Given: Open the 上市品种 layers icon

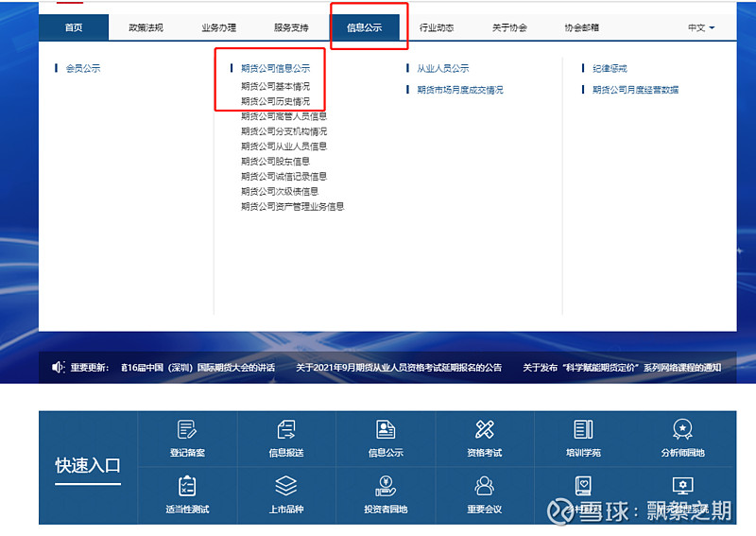Looking at the screenshot, I should [x=286, y=486].
